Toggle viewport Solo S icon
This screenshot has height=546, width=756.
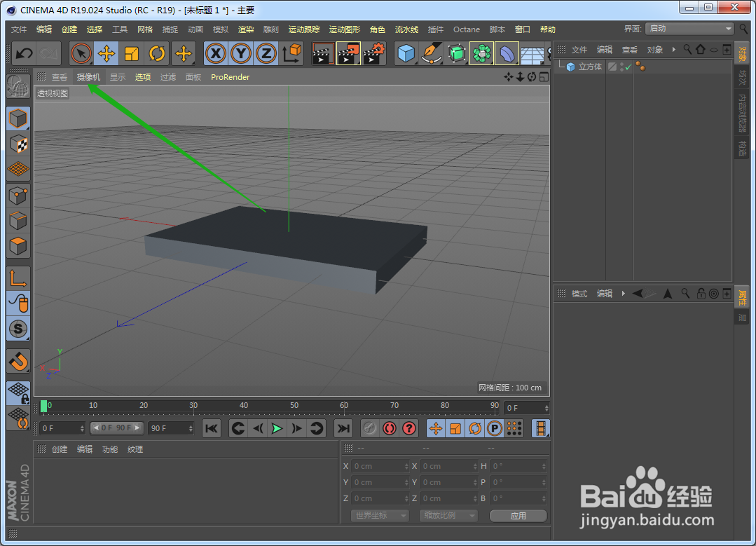(18, 329)
